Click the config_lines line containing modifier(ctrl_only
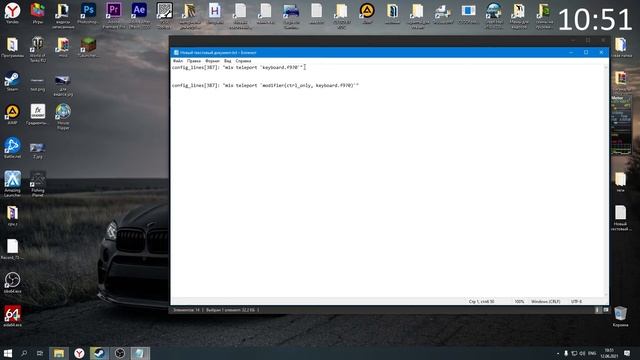640x360 pixels. pos(265,85)
